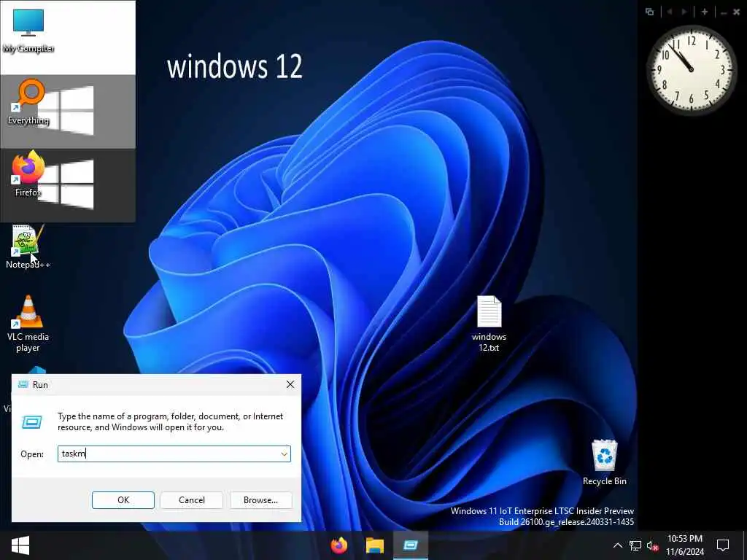
Task: Click the analog clock gadget
Action: pos(691,69)
